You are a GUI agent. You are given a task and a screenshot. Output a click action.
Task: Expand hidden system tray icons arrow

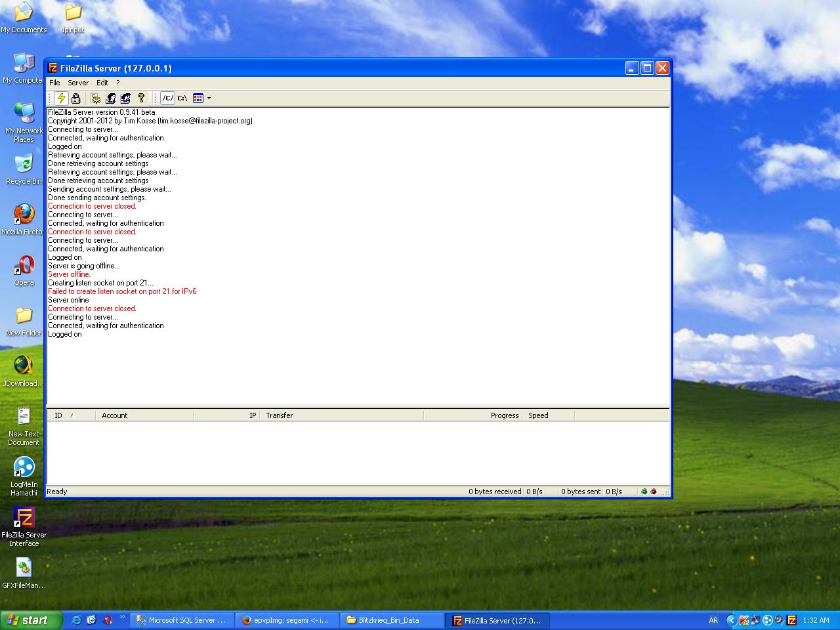click(x=731, y=620)
